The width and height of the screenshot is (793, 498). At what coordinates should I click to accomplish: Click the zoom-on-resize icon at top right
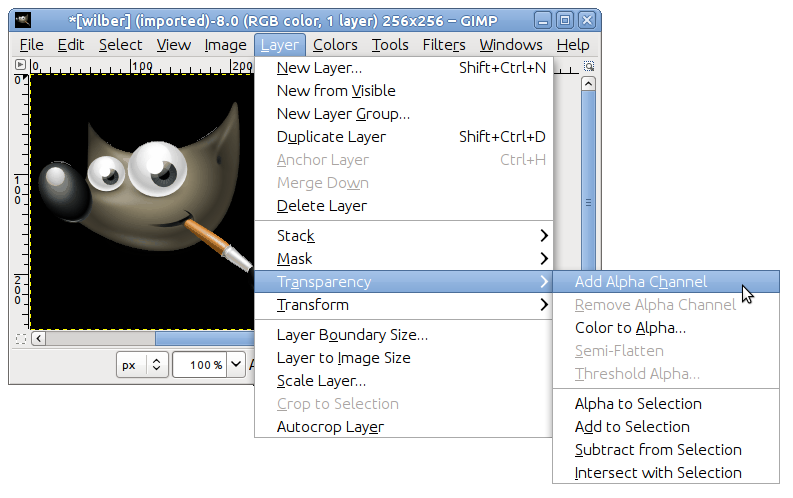(x=589, y=65)
